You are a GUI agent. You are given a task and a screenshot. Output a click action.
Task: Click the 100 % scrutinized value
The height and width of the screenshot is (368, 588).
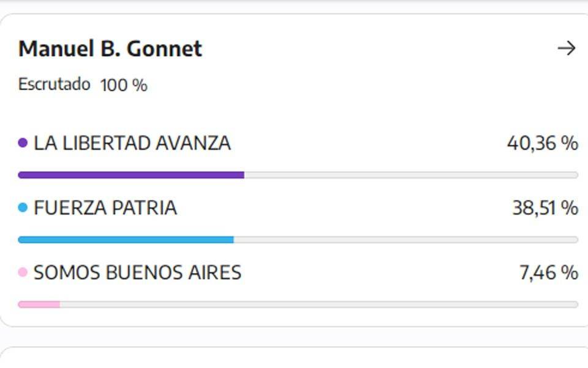coord(124,85)
